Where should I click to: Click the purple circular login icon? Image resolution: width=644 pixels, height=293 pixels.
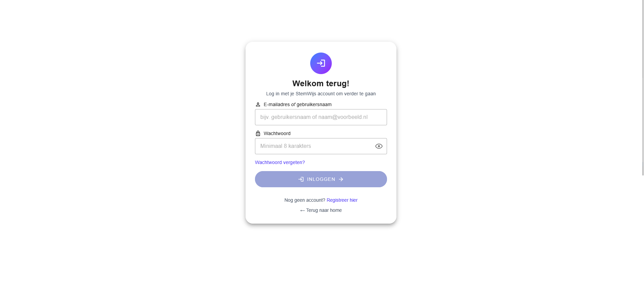point(321,63)
